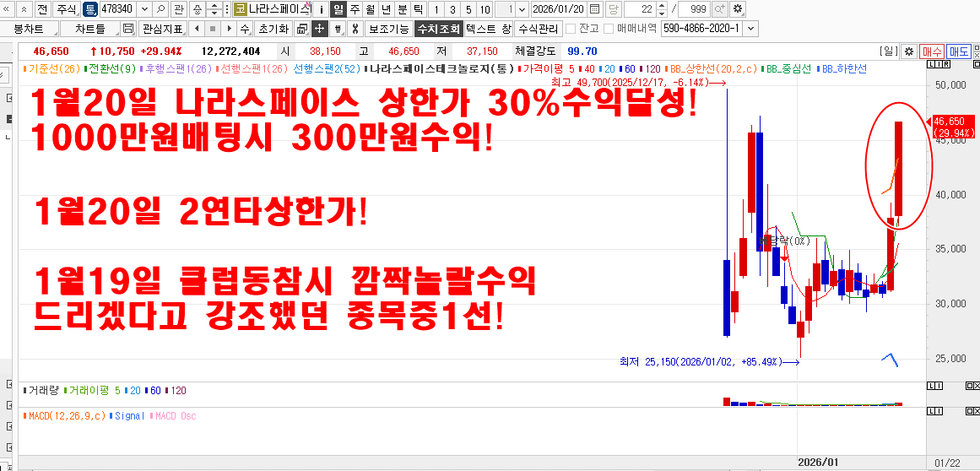Click the save chart layout disk icon
Image resolution: width=980 pixels, height=471 pixels.
(x=129, y=29)
